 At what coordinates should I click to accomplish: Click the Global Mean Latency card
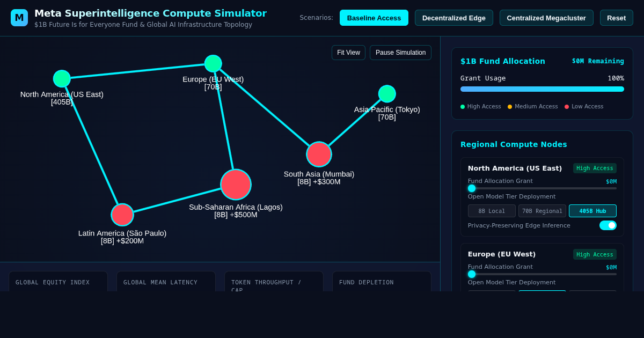click(x=166, y=281)
